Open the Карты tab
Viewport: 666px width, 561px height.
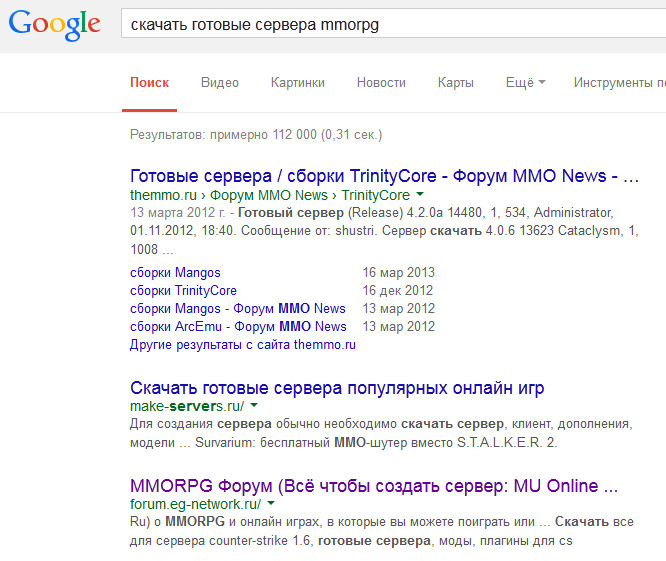coord(455,82)
